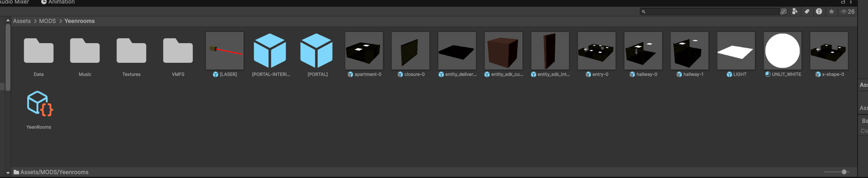
Task: Click Search by Import Log Type icon
Action: pos(819,12)
